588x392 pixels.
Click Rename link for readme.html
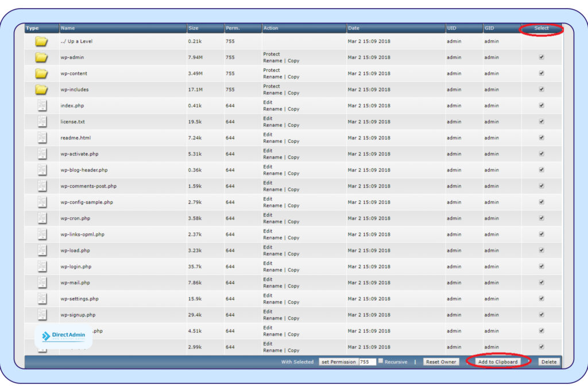273,141
